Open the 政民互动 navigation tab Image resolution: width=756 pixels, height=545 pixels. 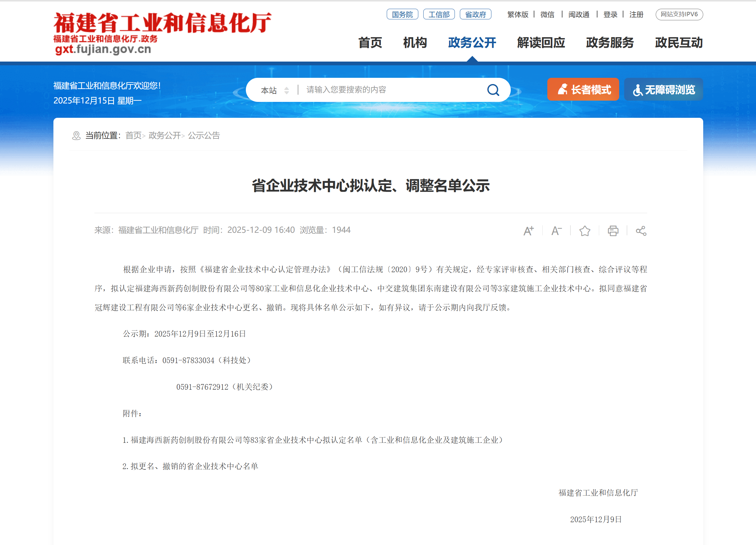point(679,43)
